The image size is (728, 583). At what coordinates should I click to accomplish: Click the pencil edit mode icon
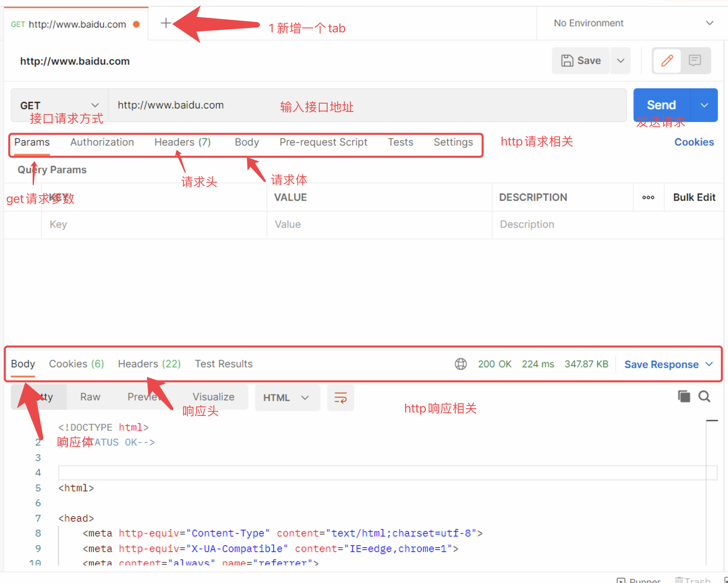[667, 61]
